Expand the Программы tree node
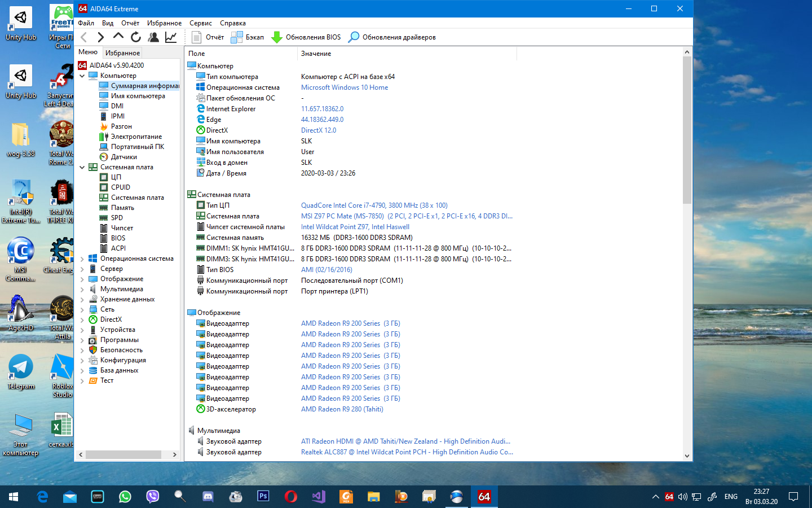Viewport: 812px width, 508px height. [x=82, y=340]
